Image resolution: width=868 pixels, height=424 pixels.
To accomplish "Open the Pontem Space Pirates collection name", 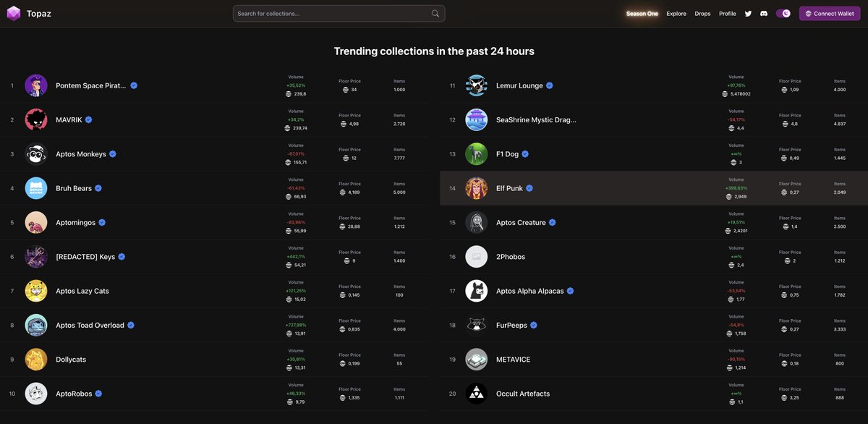I will (x=91, y=85).
